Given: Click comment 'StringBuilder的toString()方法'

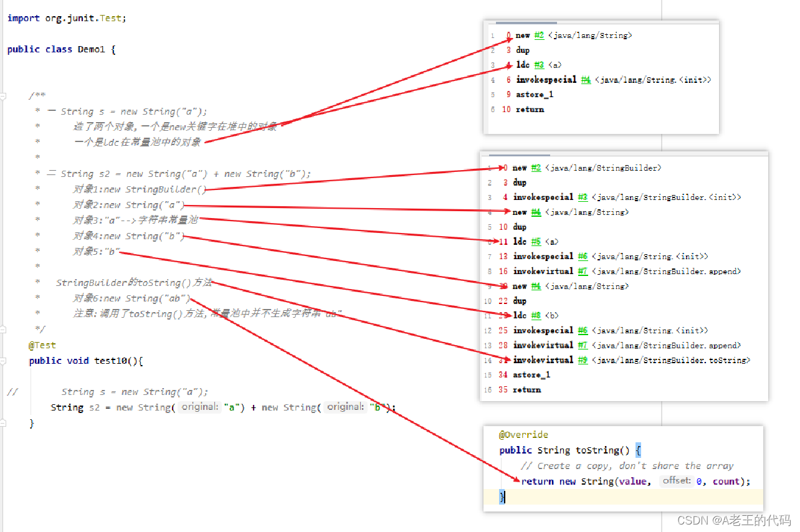Looking at the screenshot, I should (x=134, y=283).
